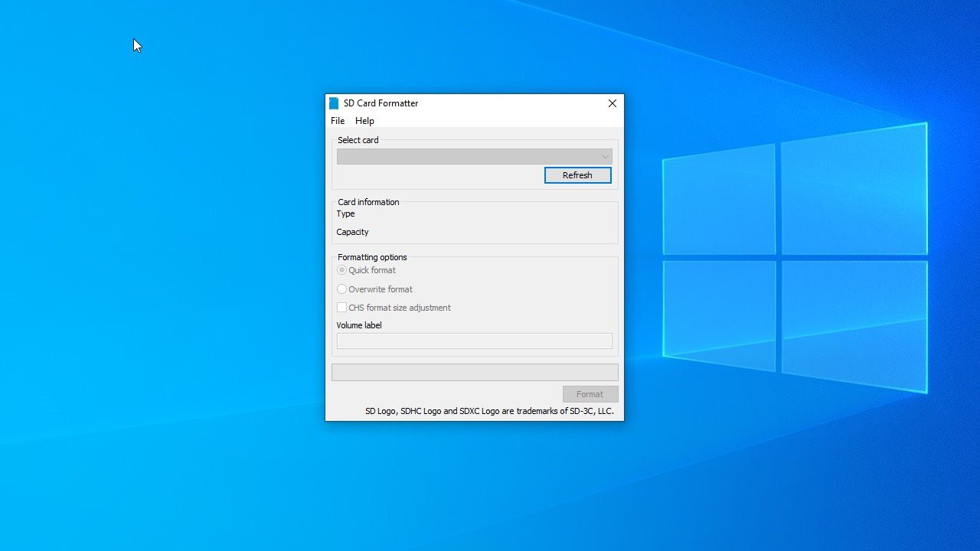This screenshot has height=551, width=980.
Task: Click the Type label in Card information
Action: coord(345,214)
